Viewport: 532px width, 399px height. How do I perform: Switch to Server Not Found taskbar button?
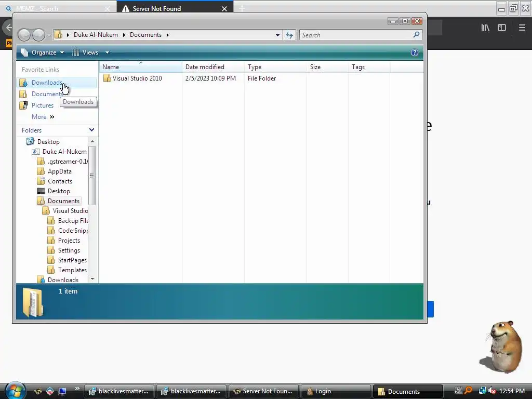point(264,391)
